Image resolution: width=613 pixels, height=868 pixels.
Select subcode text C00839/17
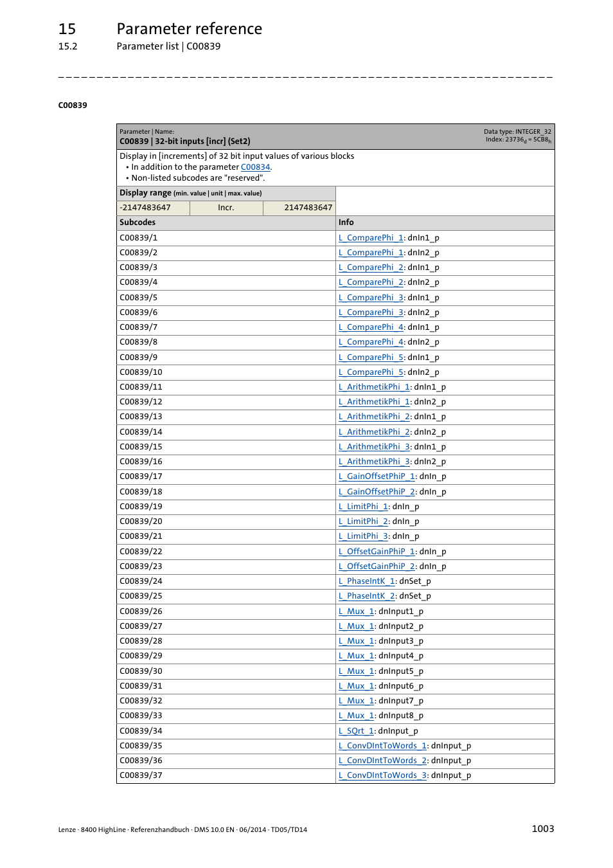[x=141, y=476]
